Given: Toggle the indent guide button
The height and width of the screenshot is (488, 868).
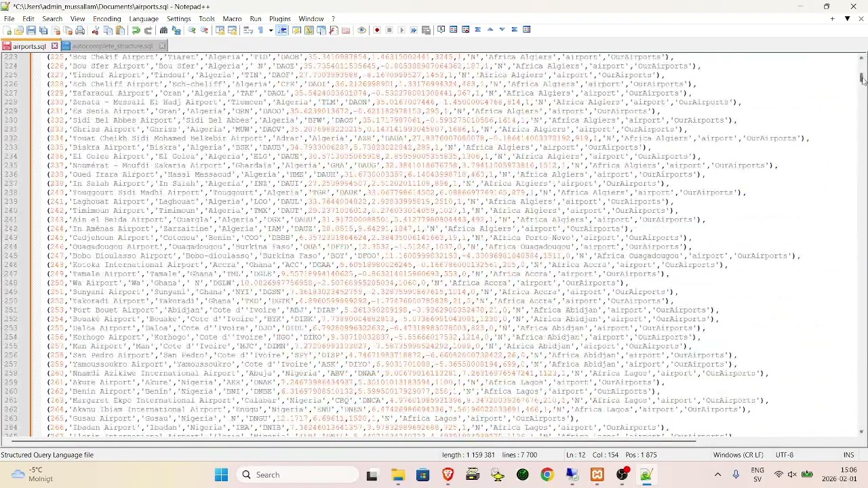Looking at the screenshot, I should [282, 30].
